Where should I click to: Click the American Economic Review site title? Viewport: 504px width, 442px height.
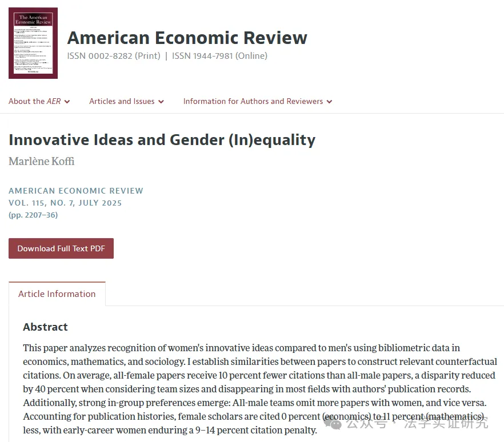tap(187, 38)
